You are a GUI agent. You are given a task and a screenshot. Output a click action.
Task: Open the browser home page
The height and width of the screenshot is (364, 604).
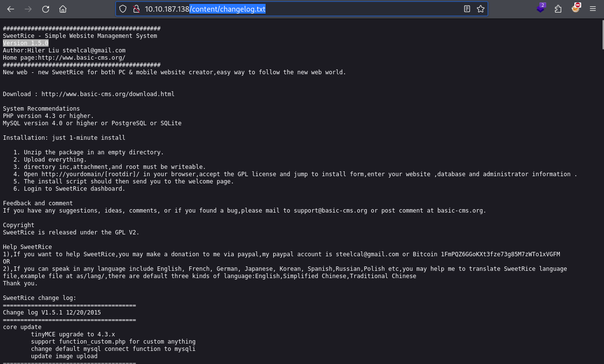(63, 9)
